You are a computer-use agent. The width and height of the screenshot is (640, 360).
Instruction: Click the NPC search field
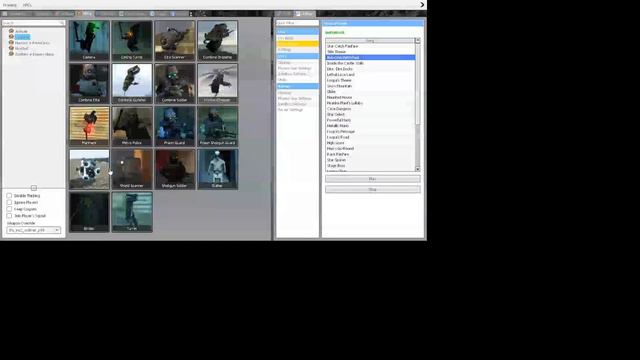pyautogui.click(x=33, y=23)
